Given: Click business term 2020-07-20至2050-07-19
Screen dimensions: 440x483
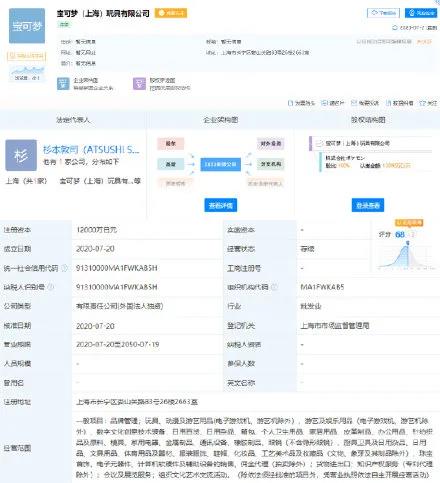Looking at the screenshot, I should [118, 344].
